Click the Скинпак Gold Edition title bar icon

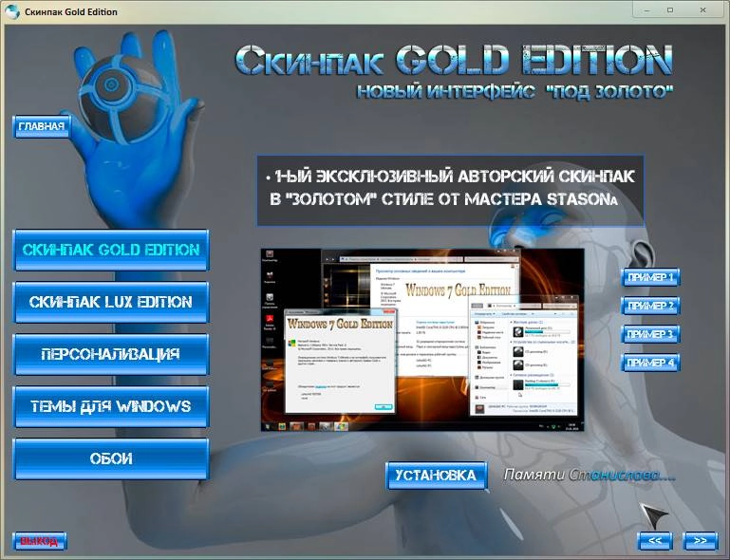coord(12,11)
